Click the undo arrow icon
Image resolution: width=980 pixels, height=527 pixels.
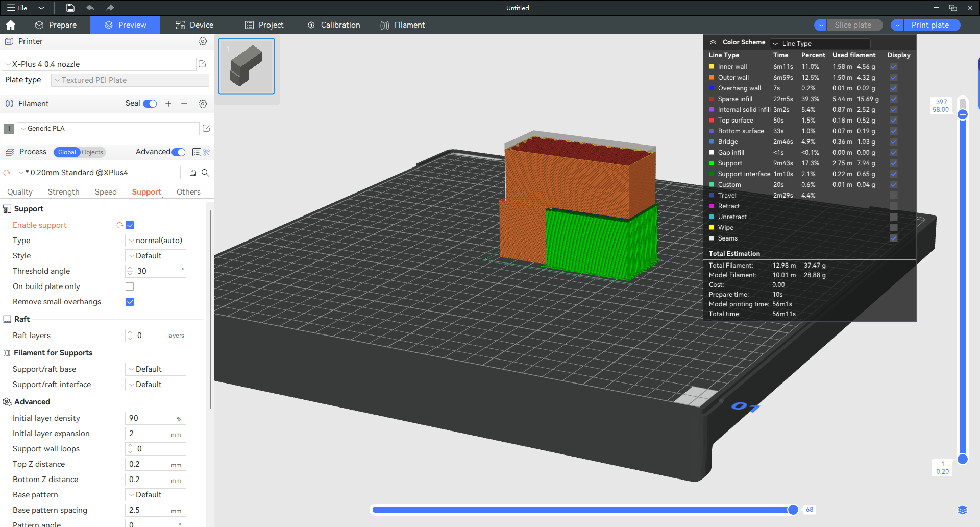(x=90, y=8)
